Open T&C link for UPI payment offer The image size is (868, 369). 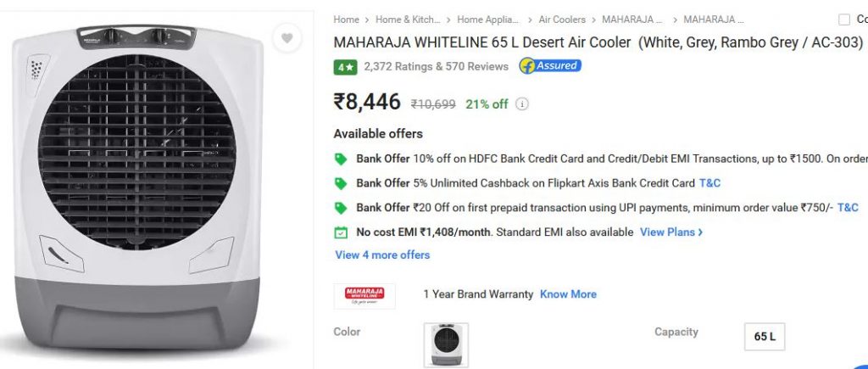(848, 208)
